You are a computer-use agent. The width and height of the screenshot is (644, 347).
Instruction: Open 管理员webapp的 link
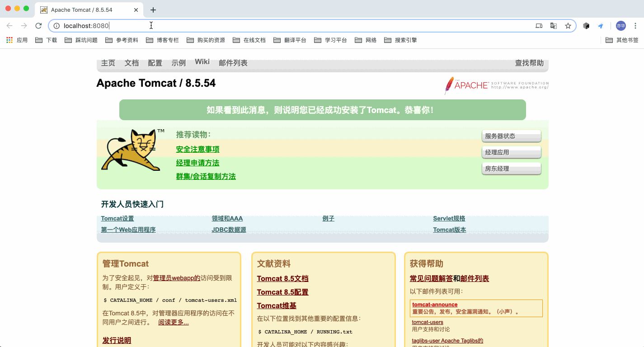coord(177,278)
